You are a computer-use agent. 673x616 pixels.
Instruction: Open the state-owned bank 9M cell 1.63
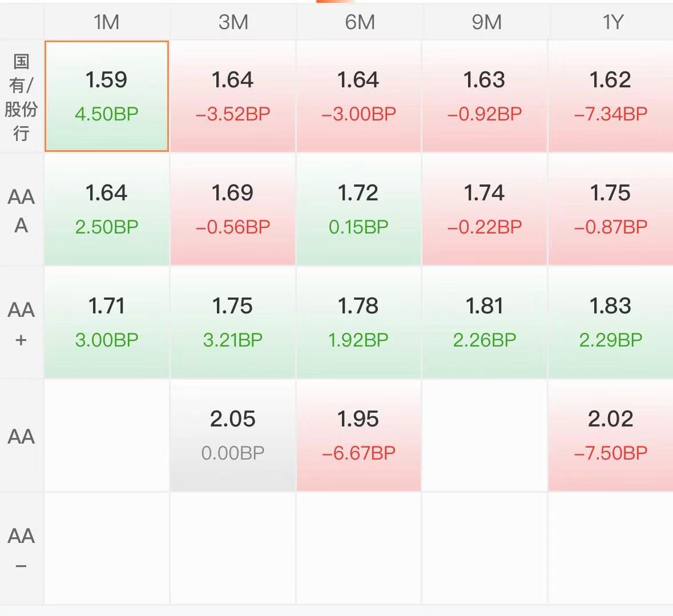click(x=485, y=96)
